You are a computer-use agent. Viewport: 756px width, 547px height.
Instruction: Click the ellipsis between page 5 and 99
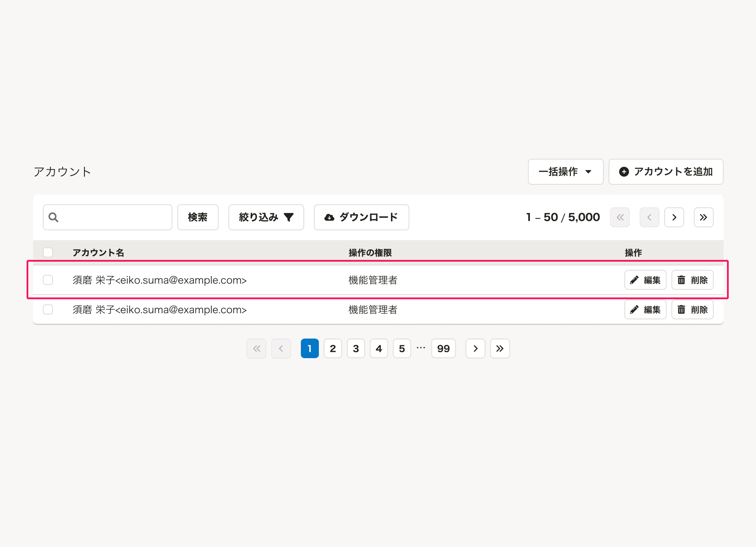(421, 348)
